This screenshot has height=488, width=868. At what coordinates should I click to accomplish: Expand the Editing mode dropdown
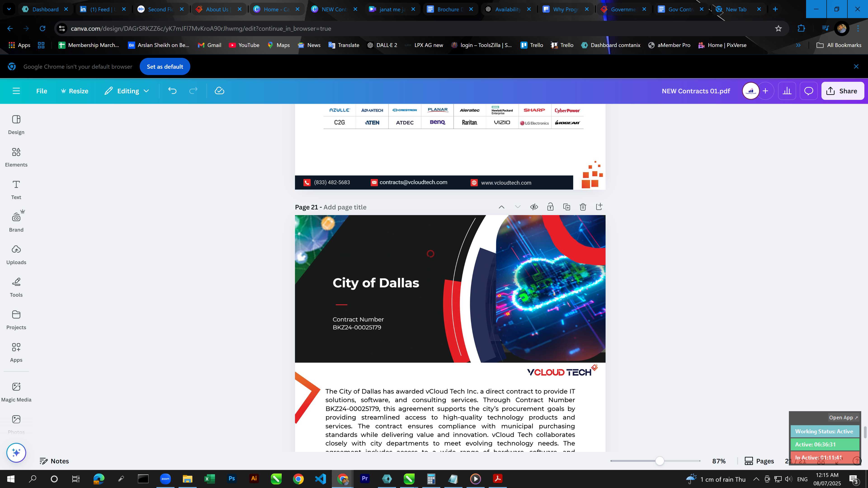pyautogui.click(x=127, y=91)
